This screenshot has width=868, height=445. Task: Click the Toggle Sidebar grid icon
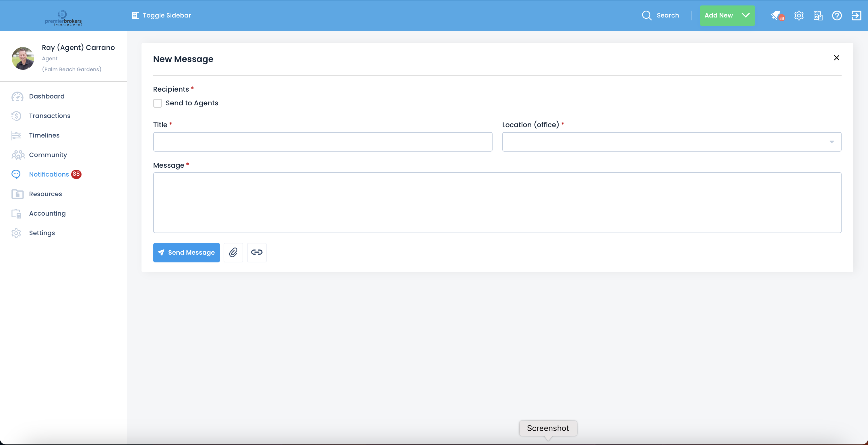(x=135, y=16)
